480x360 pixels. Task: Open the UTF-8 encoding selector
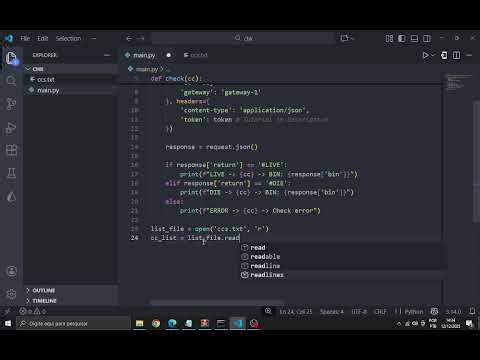359,311
